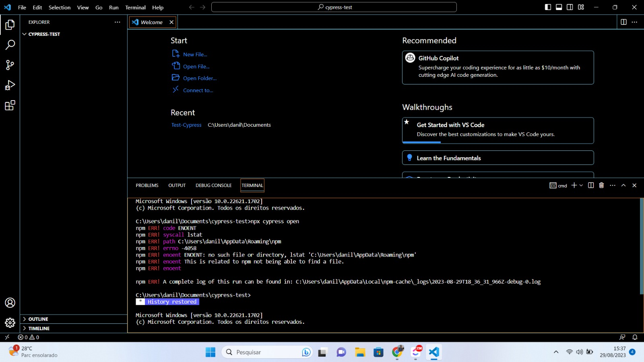Switch to the PROBLEMS tab
644x362 pixels.
point(147,185)
